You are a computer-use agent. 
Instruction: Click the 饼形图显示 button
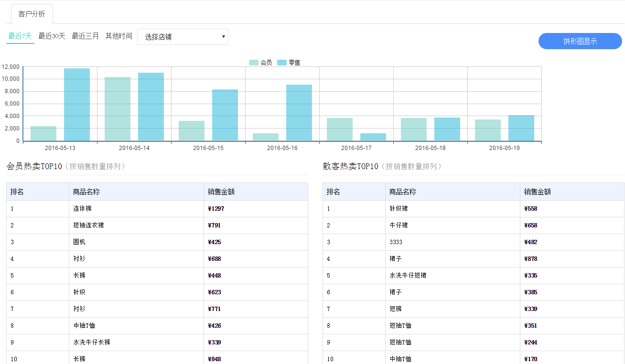click(x=580, y=41)
